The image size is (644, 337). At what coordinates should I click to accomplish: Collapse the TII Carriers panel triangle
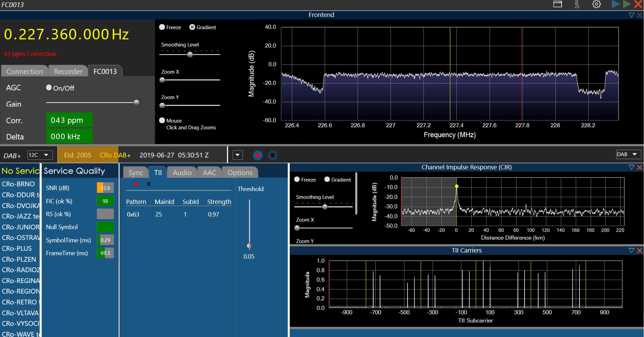point(631,250)
